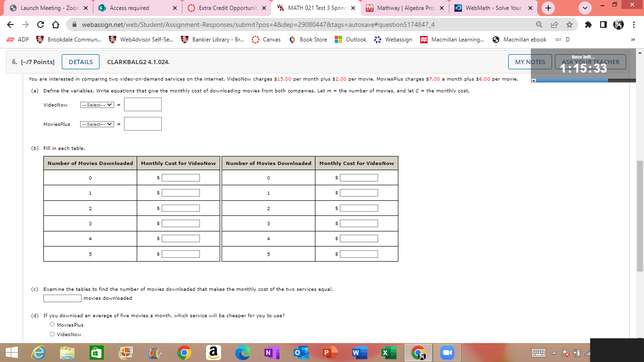Select the MoviesPlus radio option
644x362 pixels.
[52, 325]
